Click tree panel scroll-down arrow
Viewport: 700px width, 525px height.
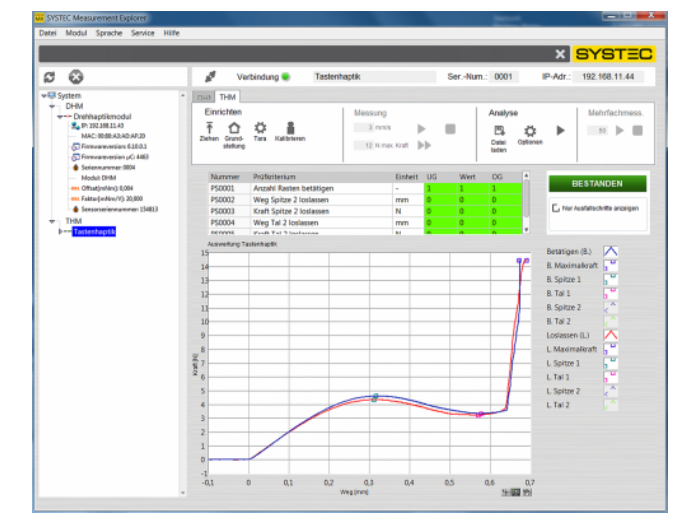tap(183, 493)
